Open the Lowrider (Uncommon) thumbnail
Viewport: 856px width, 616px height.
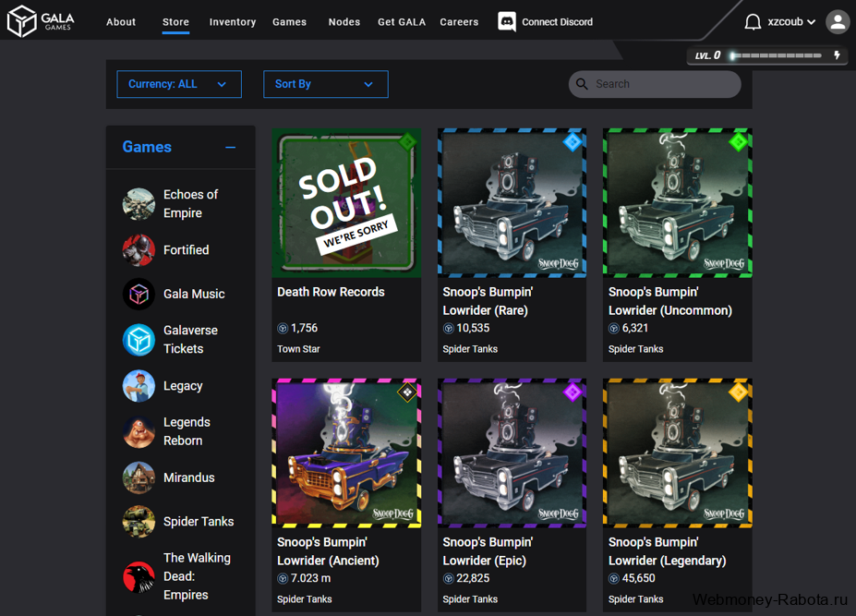(x=678, y=202)
